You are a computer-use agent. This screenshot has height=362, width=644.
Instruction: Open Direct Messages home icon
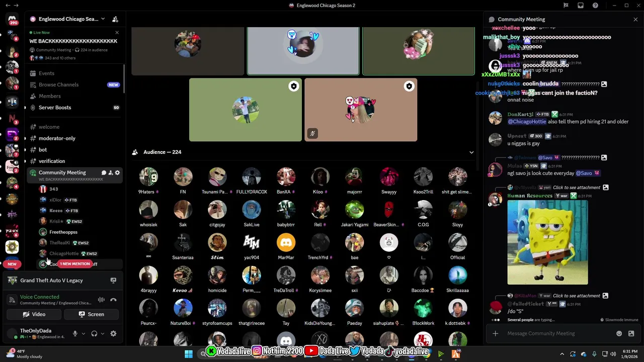click(12, 19)
